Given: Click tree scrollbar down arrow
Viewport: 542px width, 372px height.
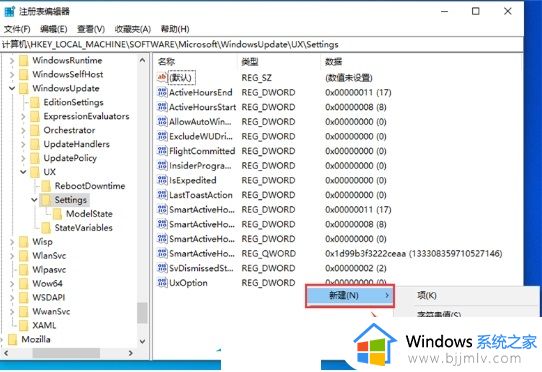Looking at the screenshot, I should [142, 342].
